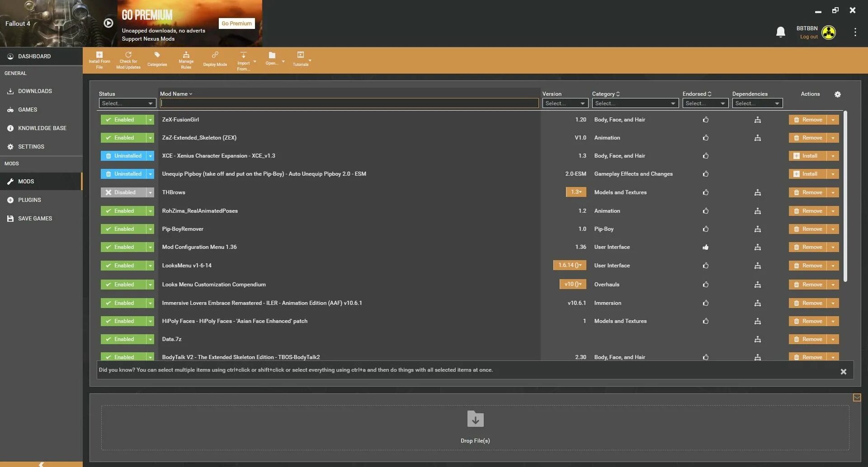Expand LooksMenu version 1.6.14 dropdown
This screenshot has width=868, height=467.
coord(570,265)
